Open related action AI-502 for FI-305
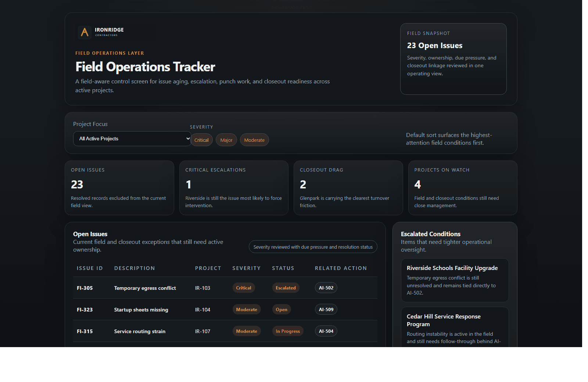This screenshot has height=382, width=588. pos(326,288)
